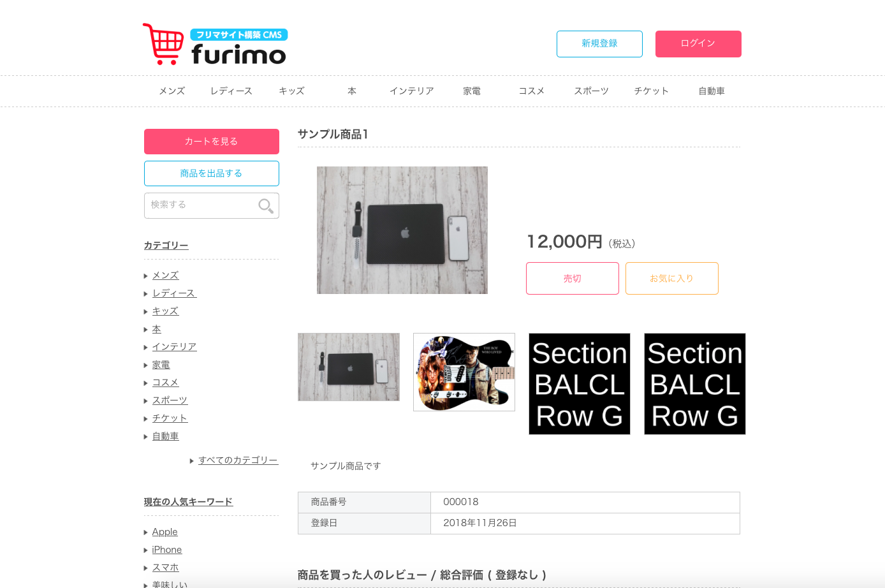The width and height of the screenshot is (885, 588).
Task: Click the 商品を出品する button
Action: click(x=212, y=173)
